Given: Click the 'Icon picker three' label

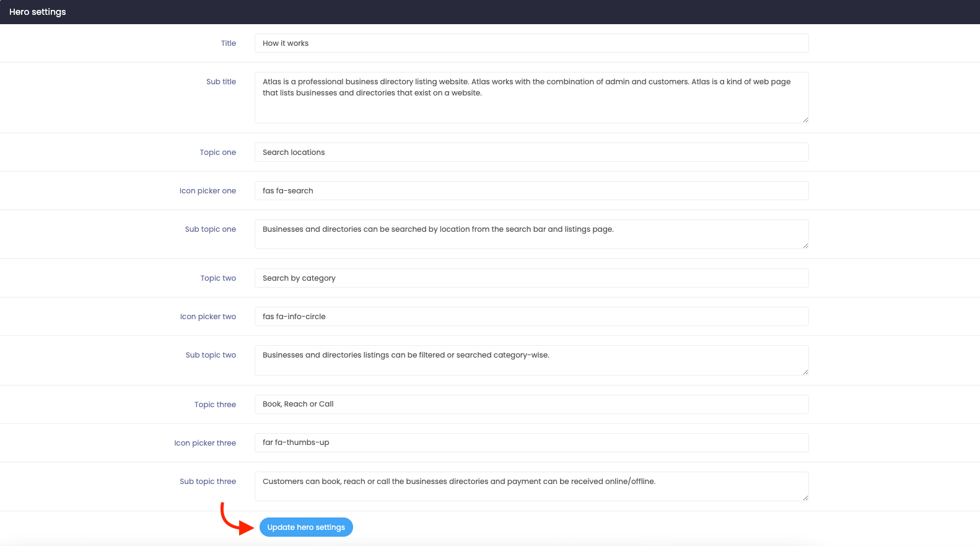Looking at the screenshot, I should [205, 443].
